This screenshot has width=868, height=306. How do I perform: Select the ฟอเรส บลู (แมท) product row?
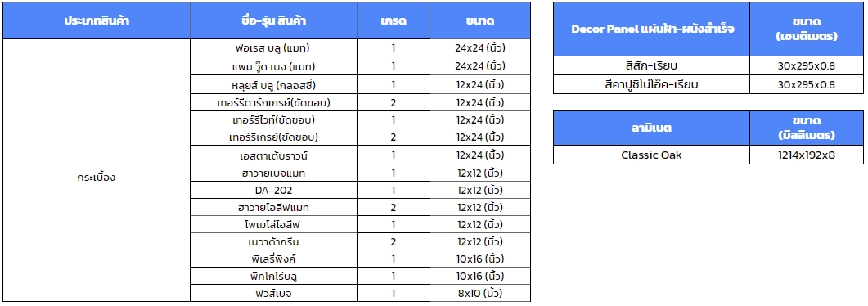(x=361, y=48)
